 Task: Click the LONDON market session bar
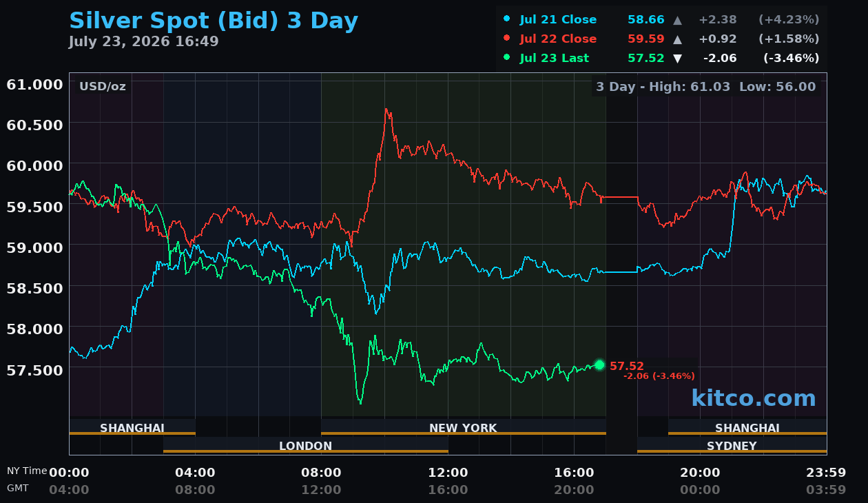click(x=306, y=445)
